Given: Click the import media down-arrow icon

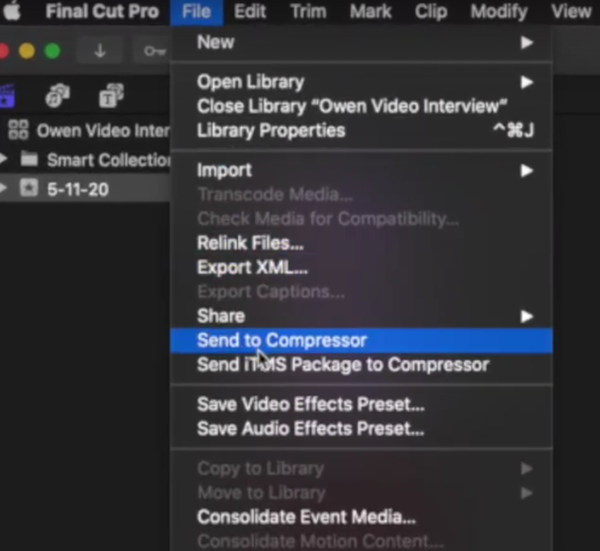Looking at the screenshot, I should pyautogui.click(x=100, y=51).
